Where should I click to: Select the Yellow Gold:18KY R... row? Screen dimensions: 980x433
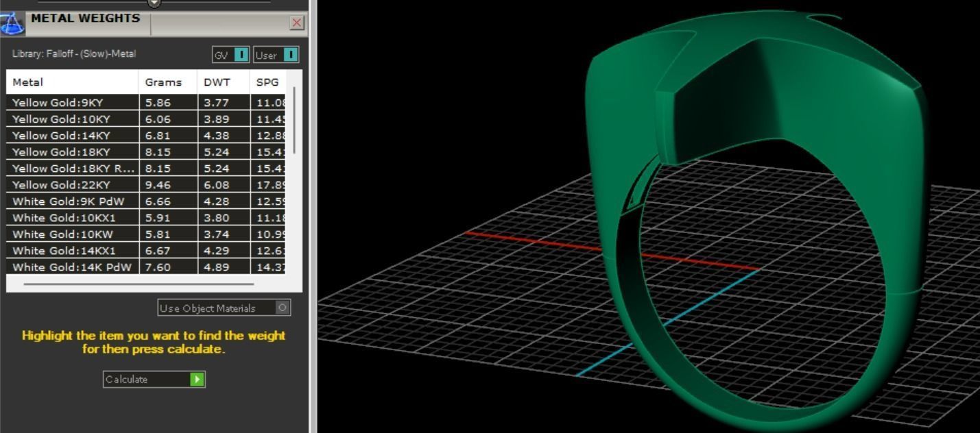[x=146, y=169]
